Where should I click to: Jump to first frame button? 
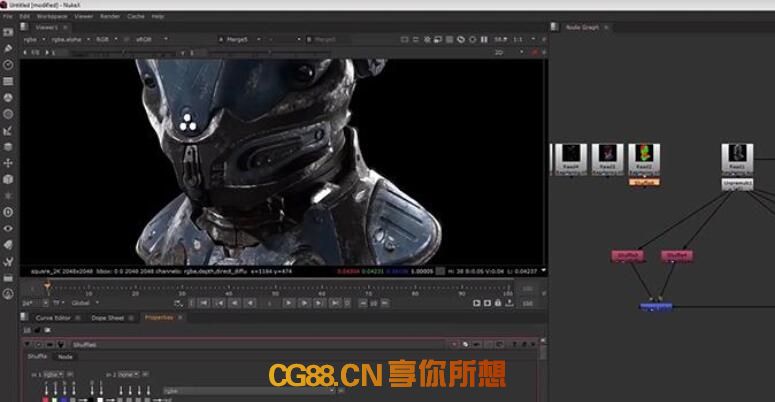pos(204,303)
